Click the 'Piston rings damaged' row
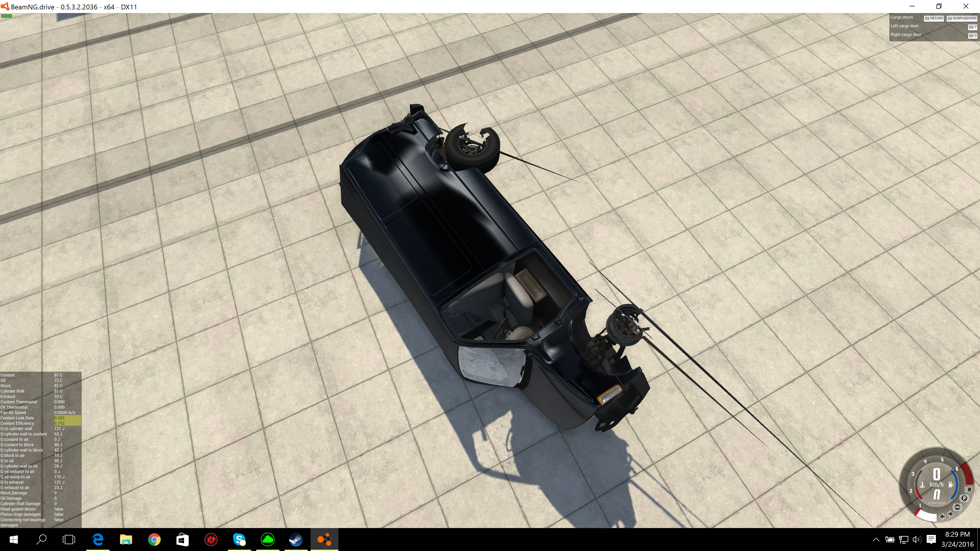980x551 pixels. point(41,514)
